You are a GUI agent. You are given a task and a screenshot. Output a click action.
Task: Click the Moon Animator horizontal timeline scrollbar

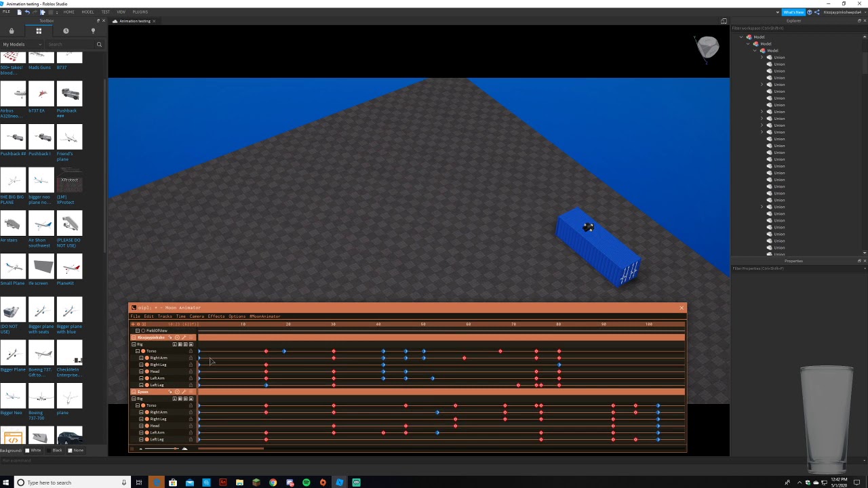tap(231, 449)
